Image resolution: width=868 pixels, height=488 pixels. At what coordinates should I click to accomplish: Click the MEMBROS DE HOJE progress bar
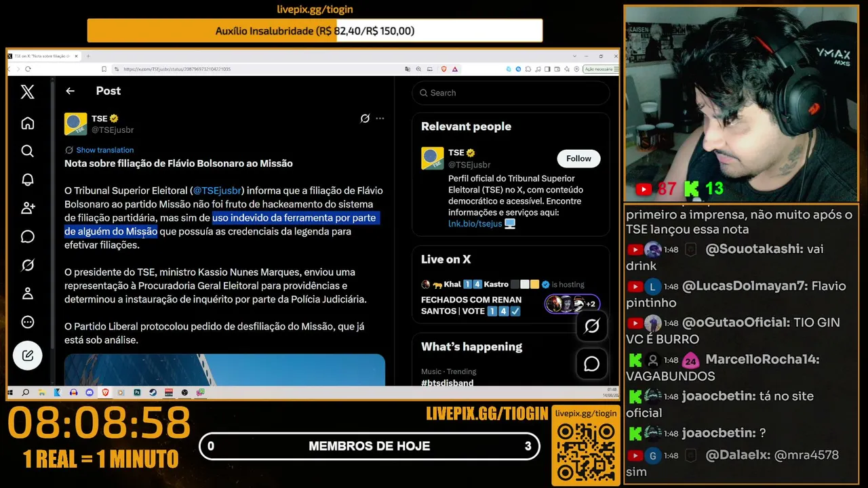click(x=370, y=446)
